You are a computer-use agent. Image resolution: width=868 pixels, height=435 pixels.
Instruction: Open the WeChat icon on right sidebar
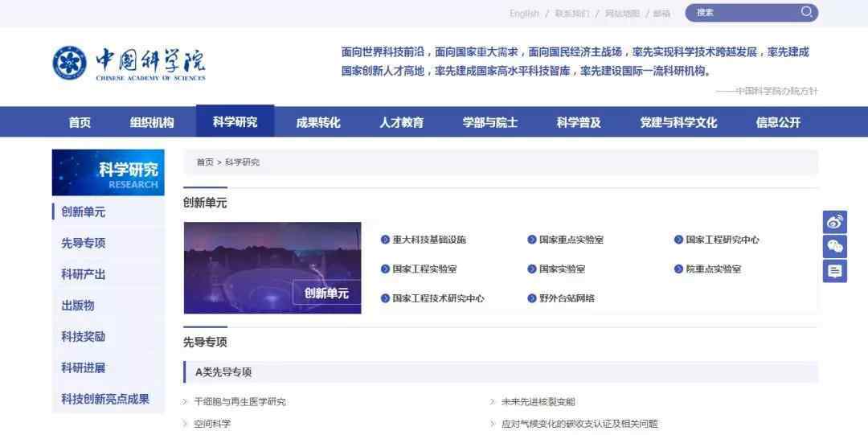pyautogui.click(x=835, y=246)
